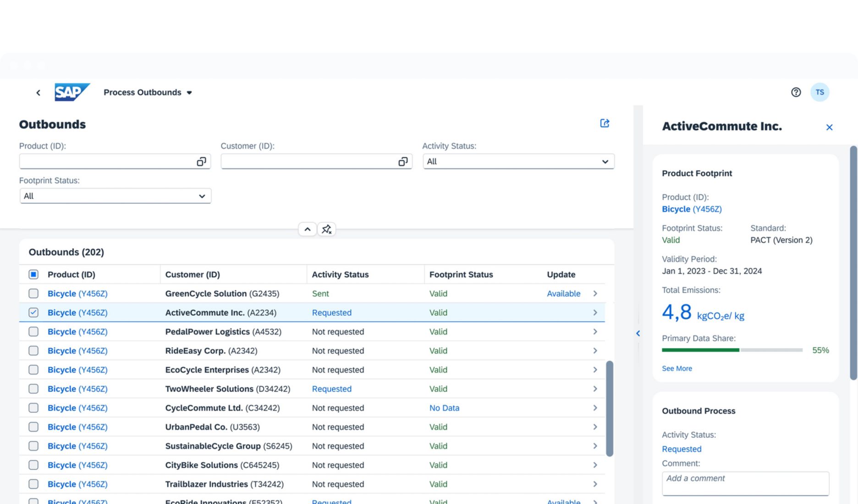This screenshot has height=504, width=858.
Task: Open value help for Product (ID) field
Action: click(x=201, y=162)
